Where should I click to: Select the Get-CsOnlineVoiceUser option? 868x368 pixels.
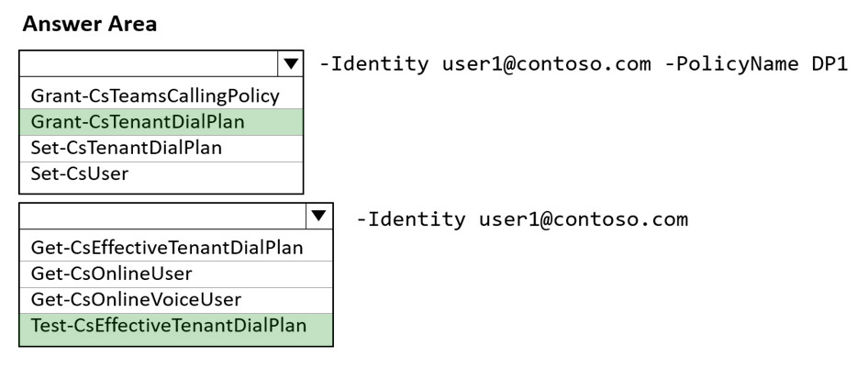tap(176, 299)
